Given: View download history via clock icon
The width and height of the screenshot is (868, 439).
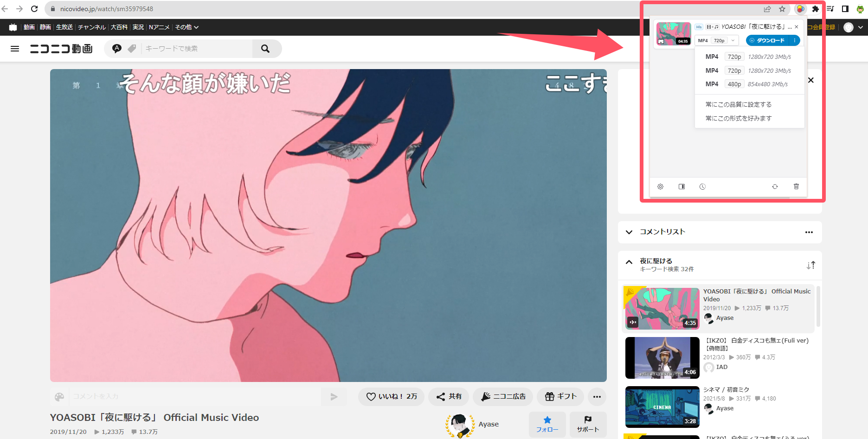Looking at the screenshot, I should 702,186.
